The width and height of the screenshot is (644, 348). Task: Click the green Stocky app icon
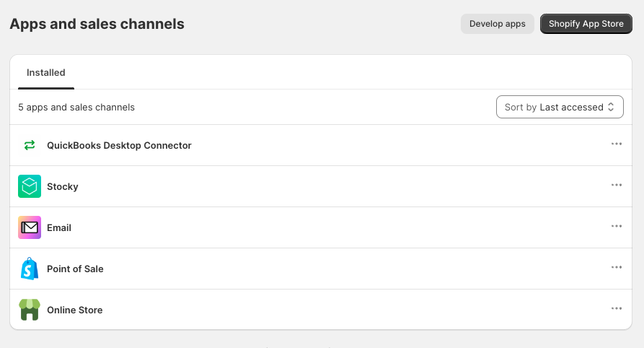point(30,186)
